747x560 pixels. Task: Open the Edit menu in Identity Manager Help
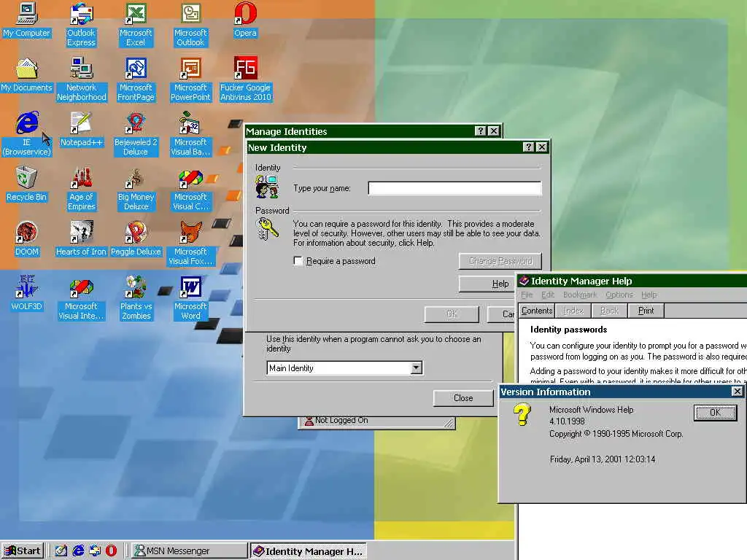click(548, 295)
